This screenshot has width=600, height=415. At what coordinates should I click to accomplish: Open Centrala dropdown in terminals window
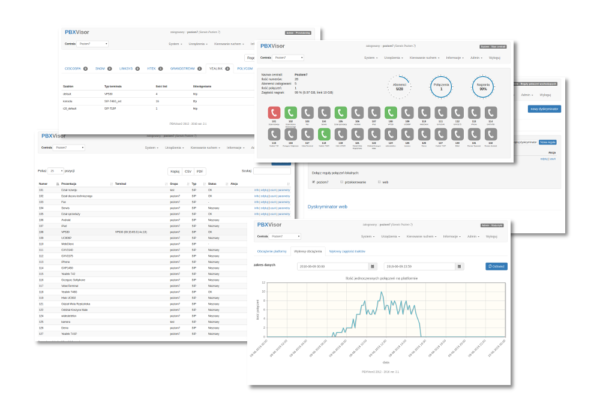[93, 44]
